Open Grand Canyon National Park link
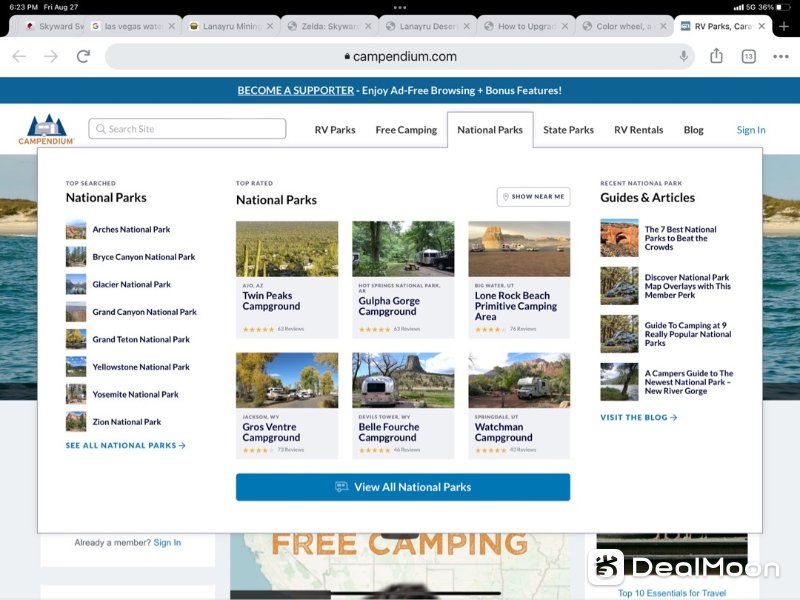Screen dimensions: 800x600 tap(144, 312)
